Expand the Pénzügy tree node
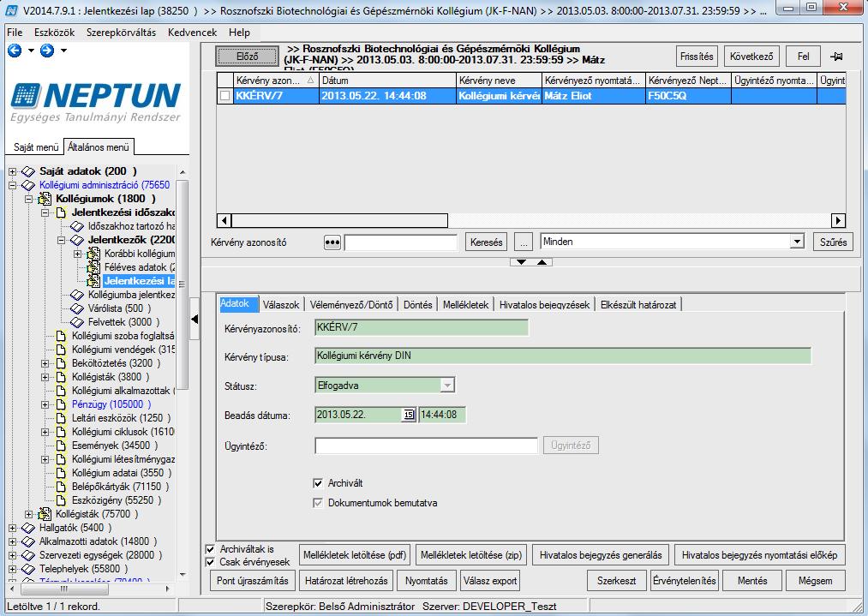The height and width of the screenshot is (616, 868). pos(45,404)
